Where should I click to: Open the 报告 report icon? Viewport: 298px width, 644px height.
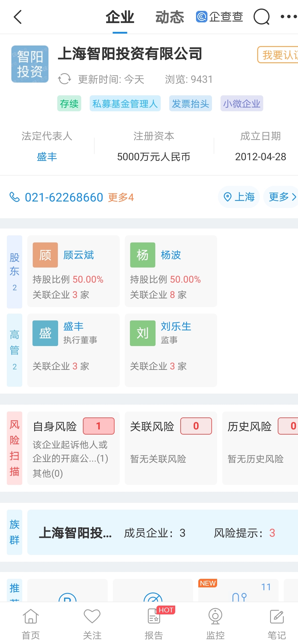(154, 617)
